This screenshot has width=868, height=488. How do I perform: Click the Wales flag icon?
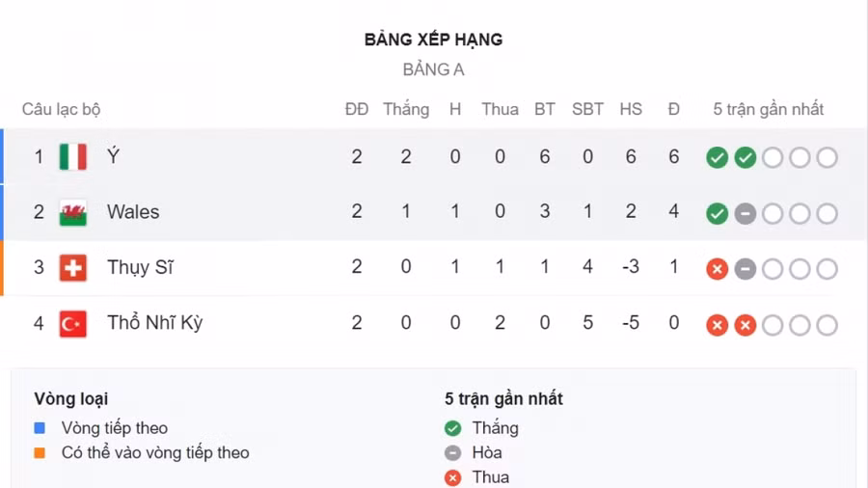click(x=72, y=212)
